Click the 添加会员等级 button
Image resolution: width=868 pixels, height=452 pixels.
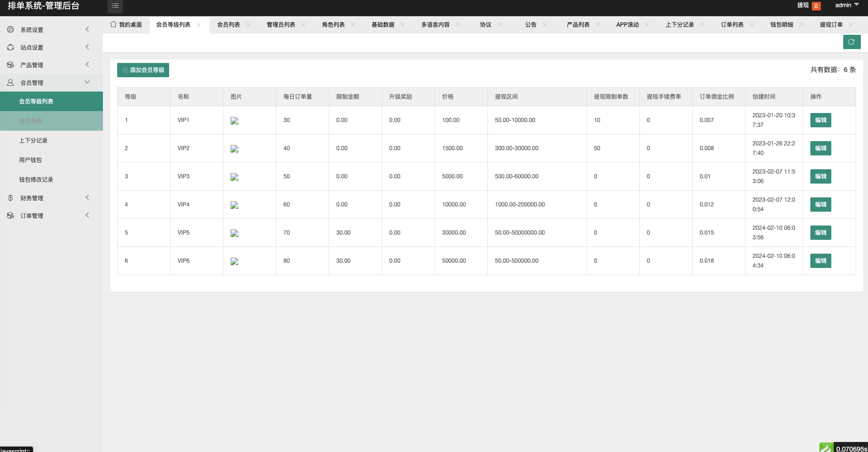pyautogui.click(x=143, y=70)
